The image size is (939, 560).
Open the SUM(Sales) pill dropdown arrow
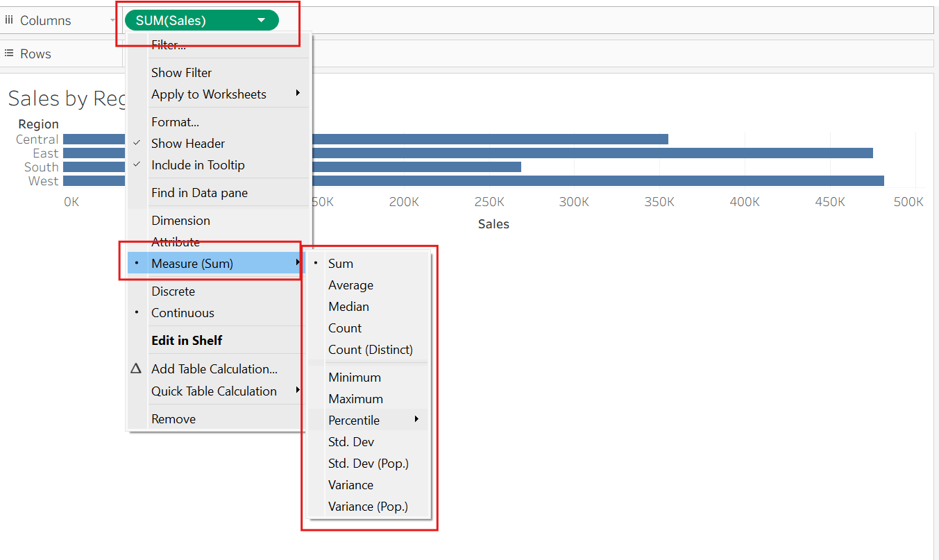(261, 20)
